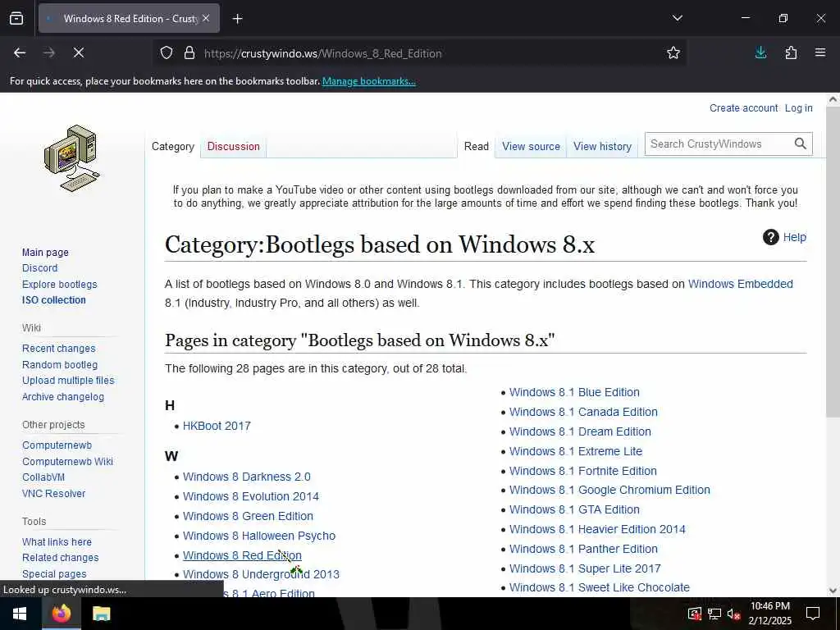Open the Windows Start menu
This screenshot has height=630, width=840.
click(20, 614)
